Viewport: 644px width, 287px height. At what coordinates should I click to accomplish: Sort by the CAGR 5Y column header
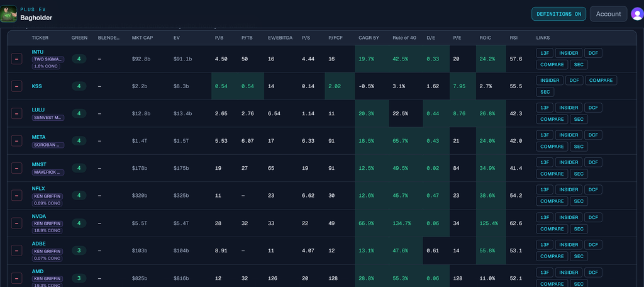(x=369, y=38)
